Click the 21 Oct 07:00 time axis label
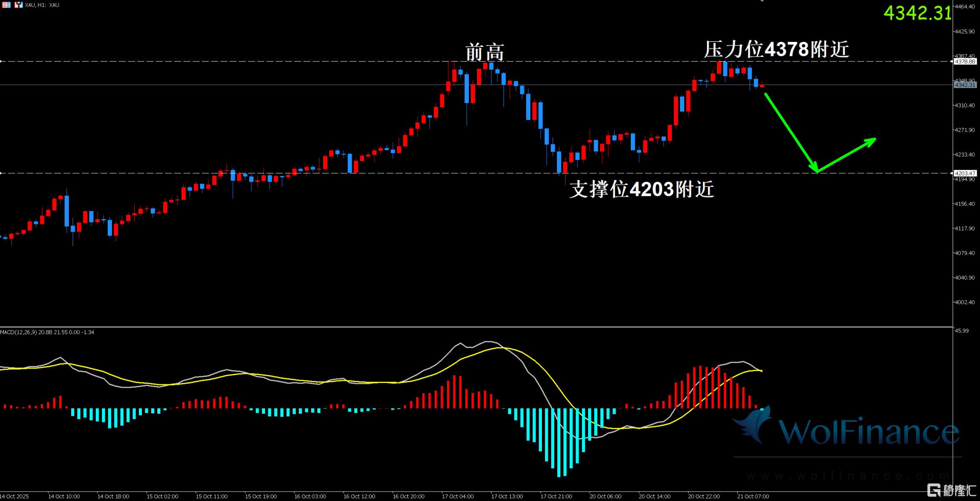The width and height of the screenshot is (980, 501). tap(753, 496)
